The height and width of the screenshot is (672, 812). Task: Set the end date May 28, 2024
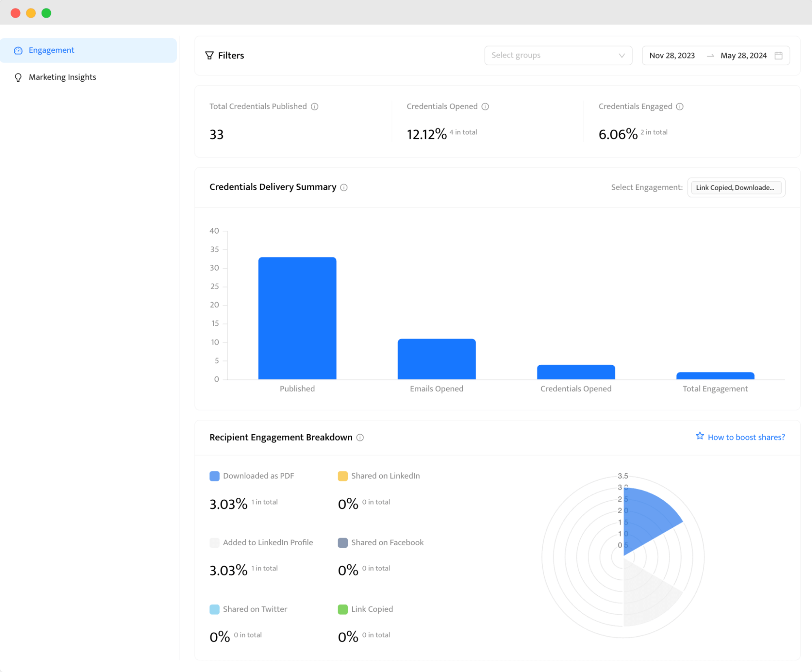743,56
